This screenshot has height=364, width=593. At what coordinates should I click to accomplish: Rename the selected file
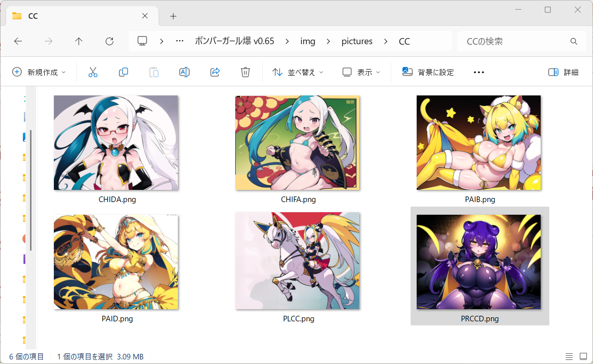tap(184, 72)
